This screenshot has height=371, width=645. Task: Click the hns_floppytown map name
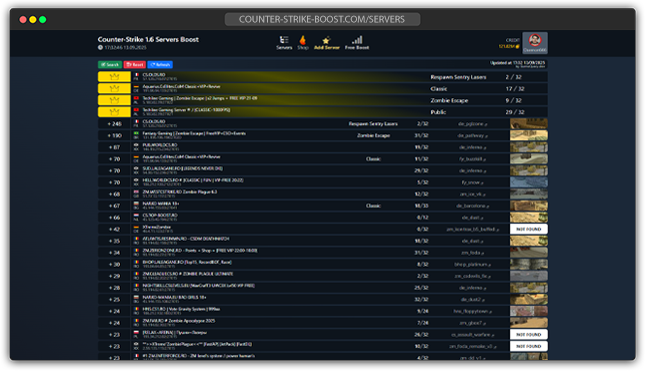tap(472, 311)
